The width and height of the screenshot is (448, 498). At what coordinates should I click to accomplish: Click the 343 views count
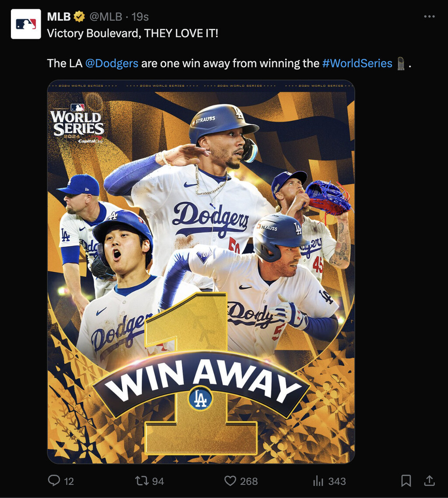[x=337, y=481]
